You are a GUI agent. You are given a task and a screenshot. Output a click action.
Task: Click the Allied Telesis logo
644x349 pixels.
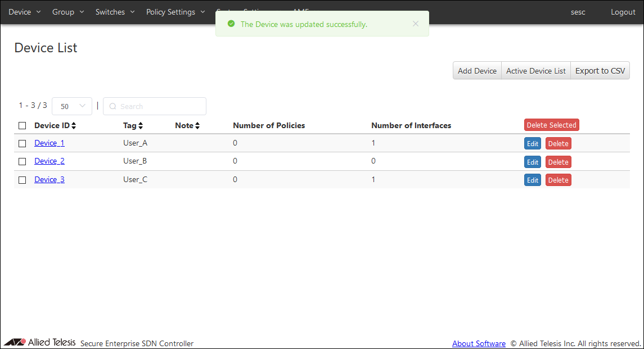point(39,342)
